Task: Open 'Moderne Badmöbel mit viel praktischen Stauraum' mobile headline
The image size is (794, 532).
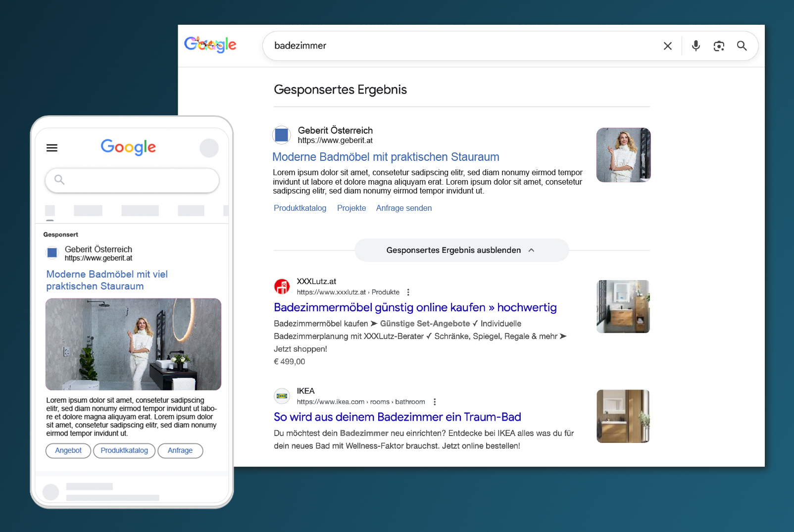Action: point(107,280)
